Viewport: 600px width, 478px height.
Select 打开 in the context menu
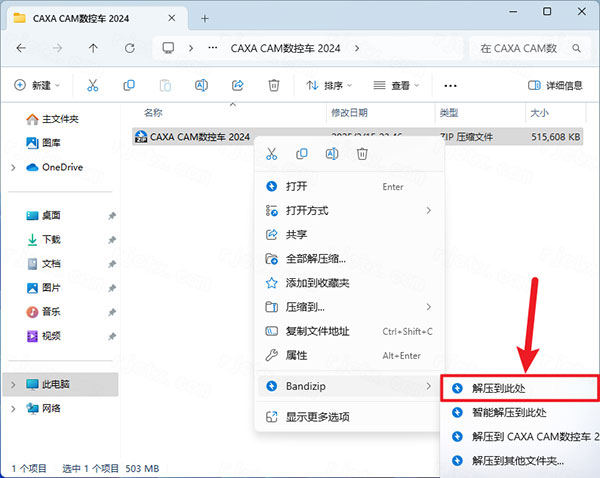tap(349, 186)
